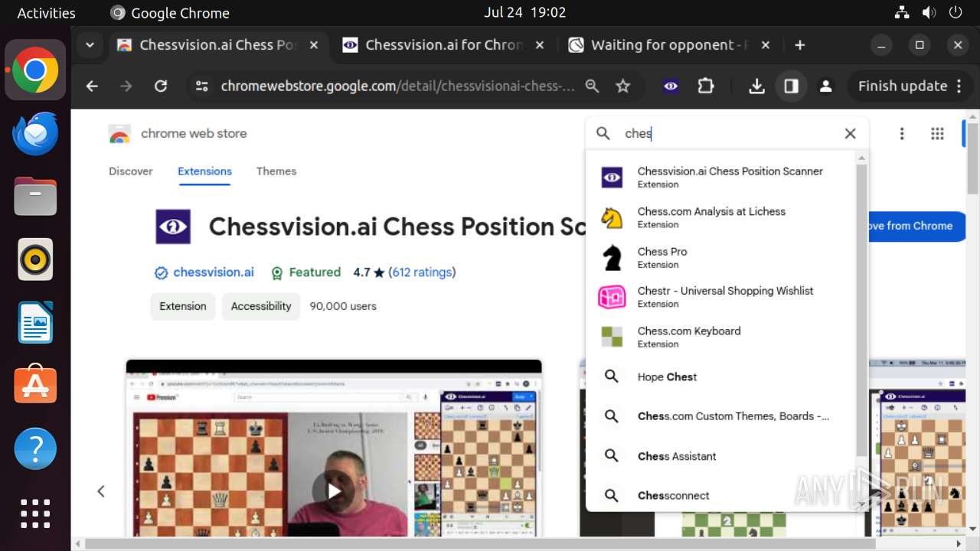Focus the web store search field

(x=727, y=133)
